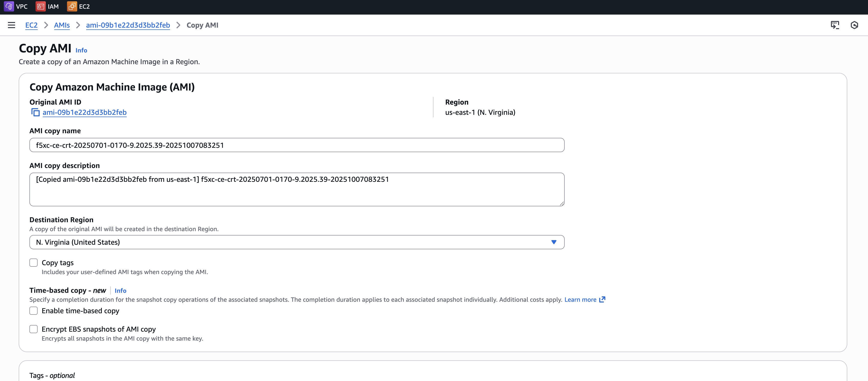Click the external link icon beside Learn more

[602, 299]
